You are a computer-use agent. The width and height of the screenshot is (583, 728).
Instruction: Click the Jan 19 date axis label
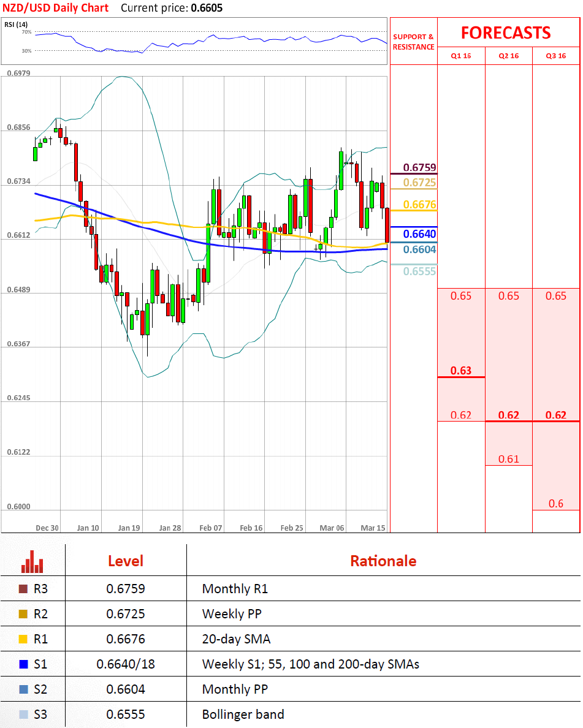tap(129, 528)
